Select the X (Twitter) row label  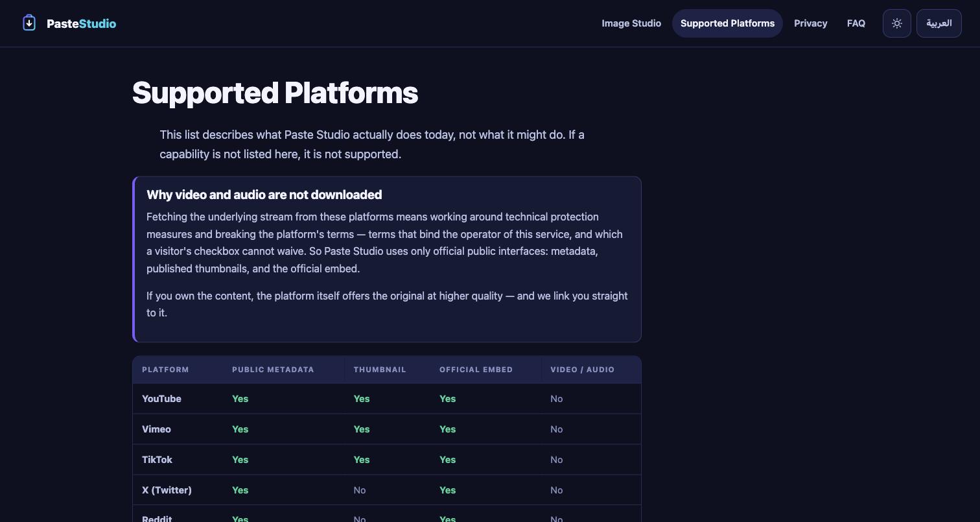pos(167,490)
